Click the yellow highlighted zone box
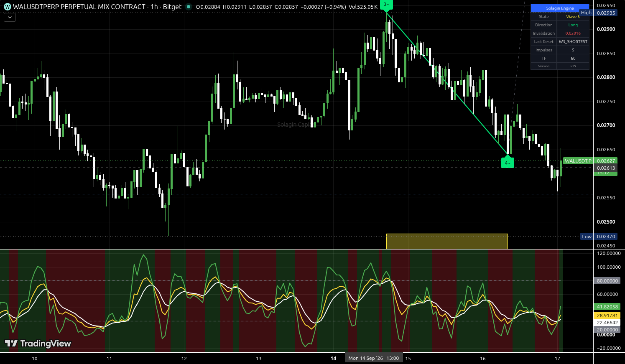 point(447,242)
